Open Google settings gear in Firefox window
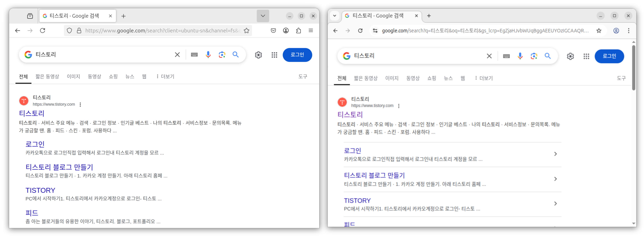Viewport: 644px width, 238px height. [x=258, y=55]
